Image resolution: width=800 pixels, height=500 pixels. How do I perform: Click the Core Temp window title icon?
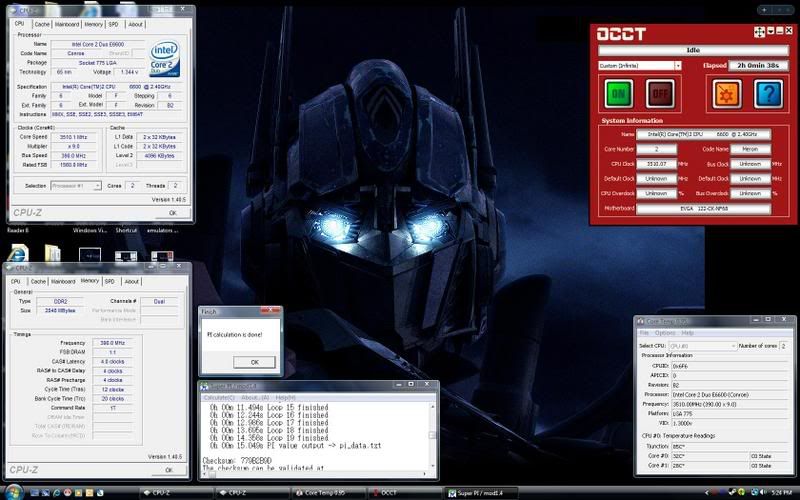point(640,321)
